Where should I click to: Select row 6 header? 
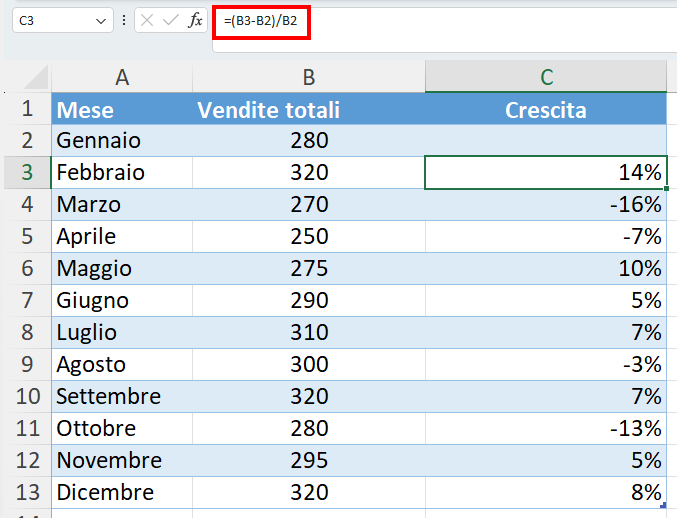point(27,268)
